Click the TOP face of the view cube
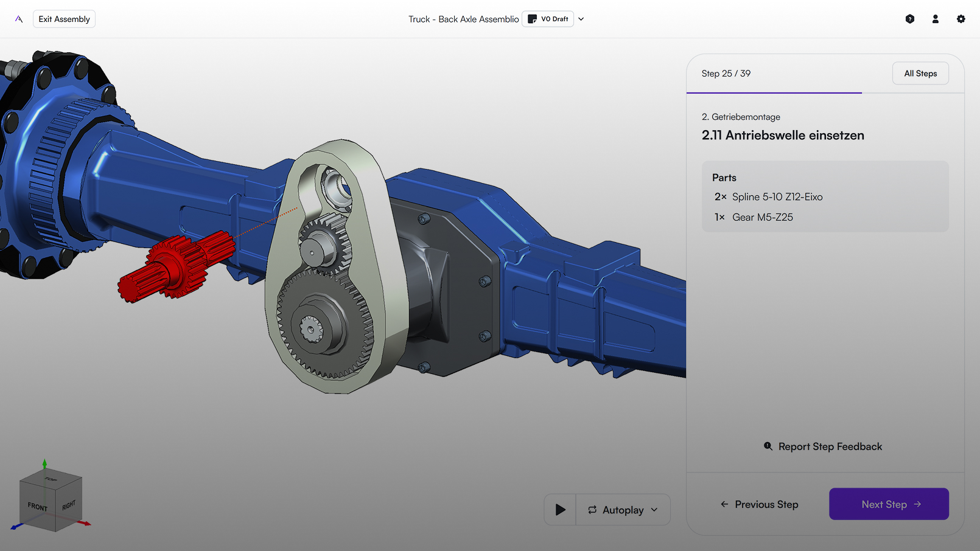This screenshot has height=551, width=980. tap(51, 479)
